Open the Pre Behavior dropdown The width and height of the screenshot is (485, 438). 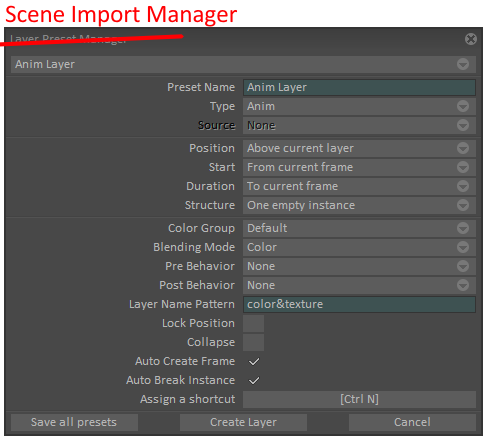[x=359, y=266]
